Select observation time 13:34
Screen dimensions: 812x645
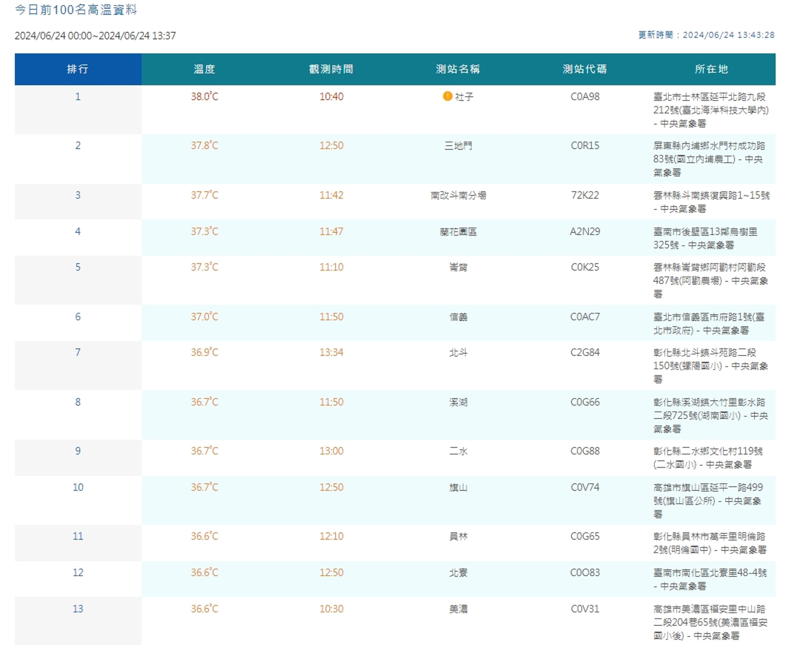click(332, 352)
